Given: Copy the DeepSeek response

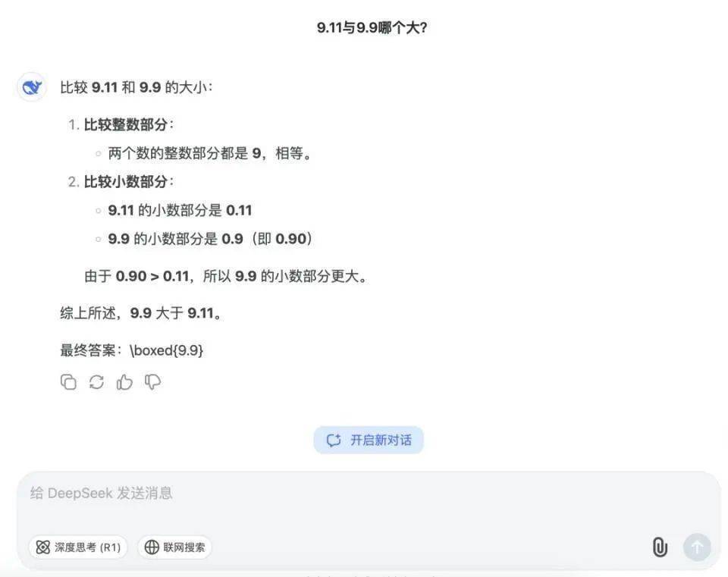Looking at the screenshot, I should coord(69,382).
